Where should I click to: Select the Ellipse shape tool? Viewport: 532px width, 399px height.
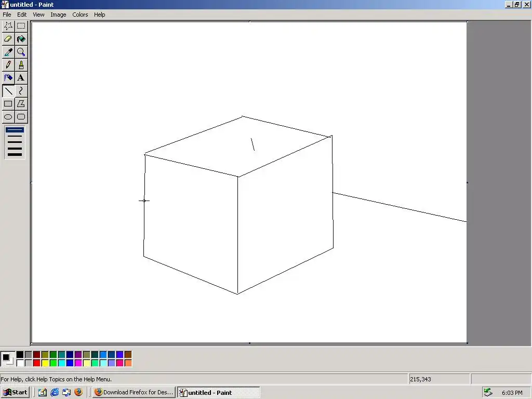[8, 117]
